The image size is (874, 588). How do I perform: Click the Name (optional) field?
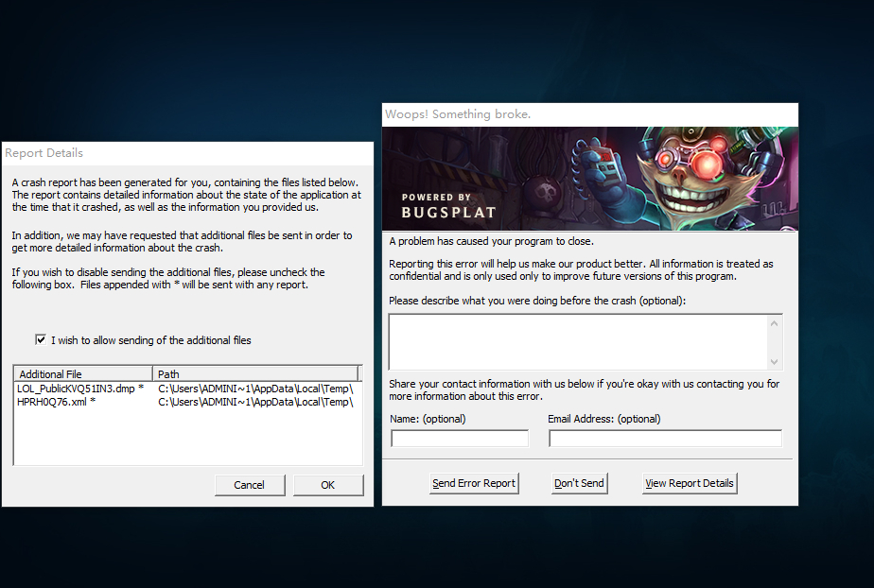click(x=460, y=439)
